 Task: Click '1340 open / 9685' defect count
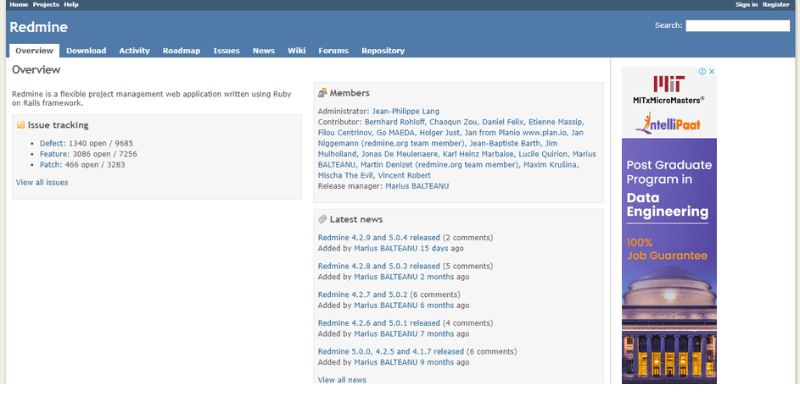point(101,143)
